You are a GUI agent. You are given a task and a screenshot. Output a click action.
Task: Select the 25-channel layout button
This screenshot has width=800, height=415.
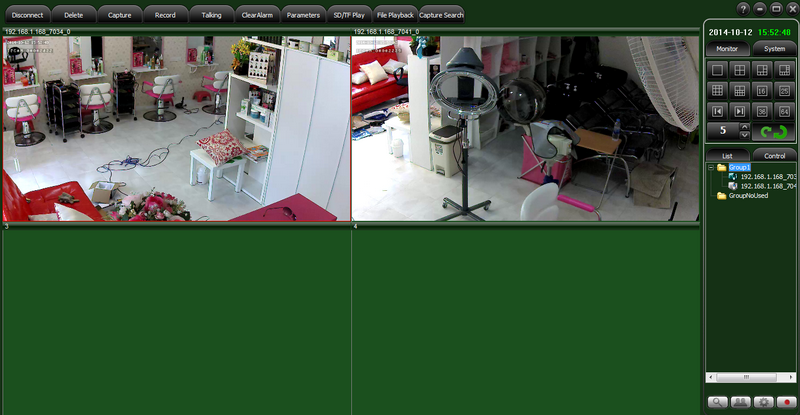click(x=784, y=91)
